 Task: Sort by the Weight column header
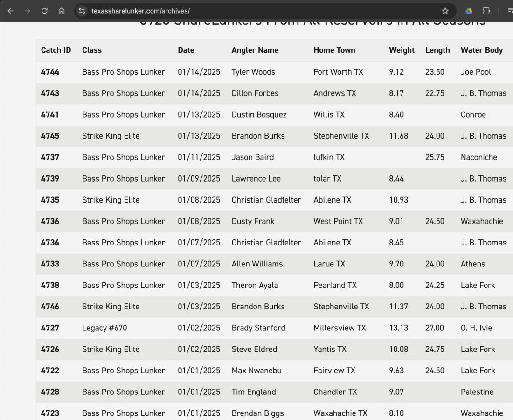pos(402,50)
